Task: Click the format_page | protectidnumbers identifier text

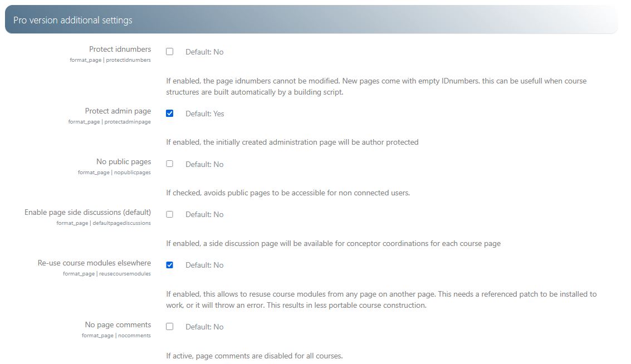Action: click(x=110, y=60)
